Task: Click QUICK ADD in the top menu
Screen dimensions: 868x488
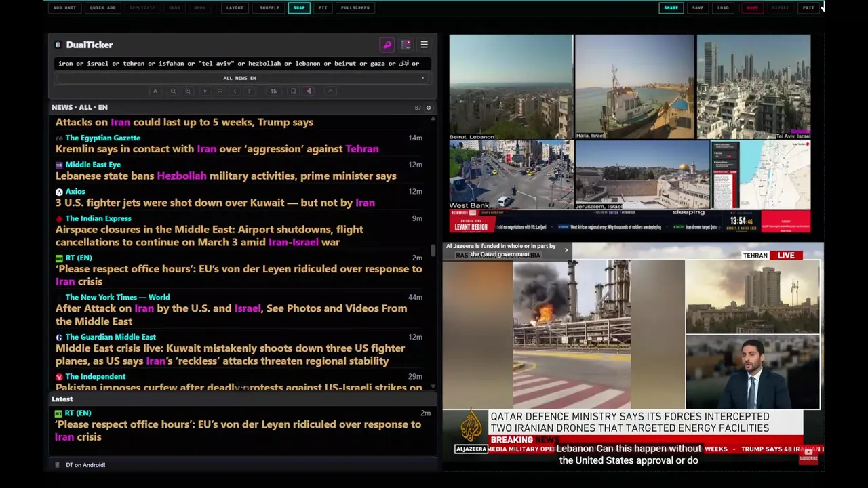Action: [x=102, y=8]
